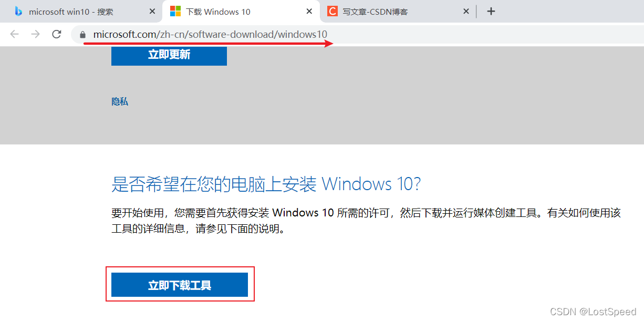Open a new tab with plus icon

click(491, 11)
